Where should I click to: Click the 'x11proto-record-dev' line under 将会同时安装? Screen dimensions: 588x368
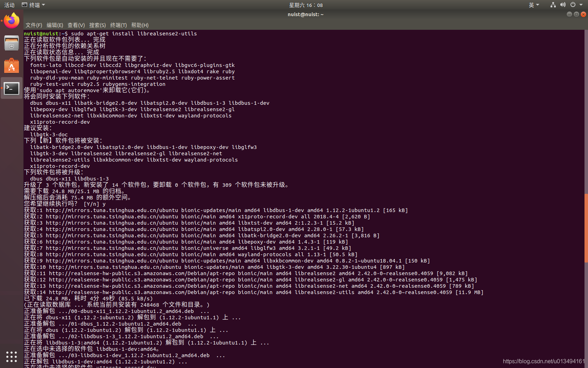coord(60,122)
